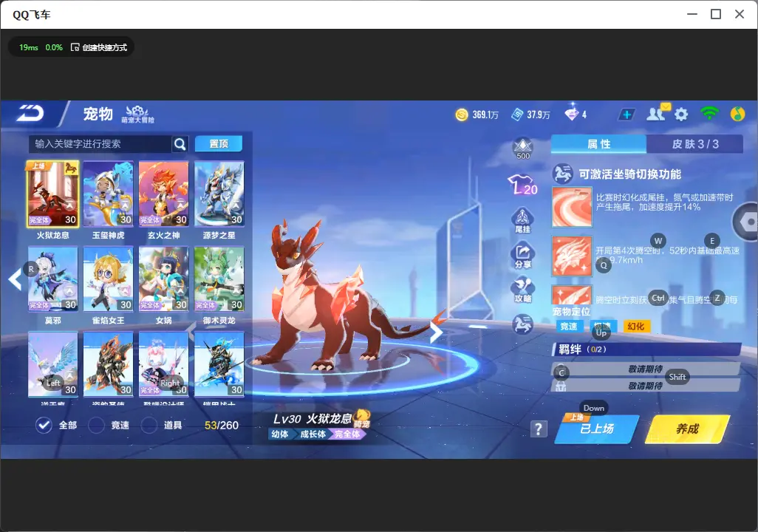
Task: Click the blue plus recharge button
Action: click(626, 115)
